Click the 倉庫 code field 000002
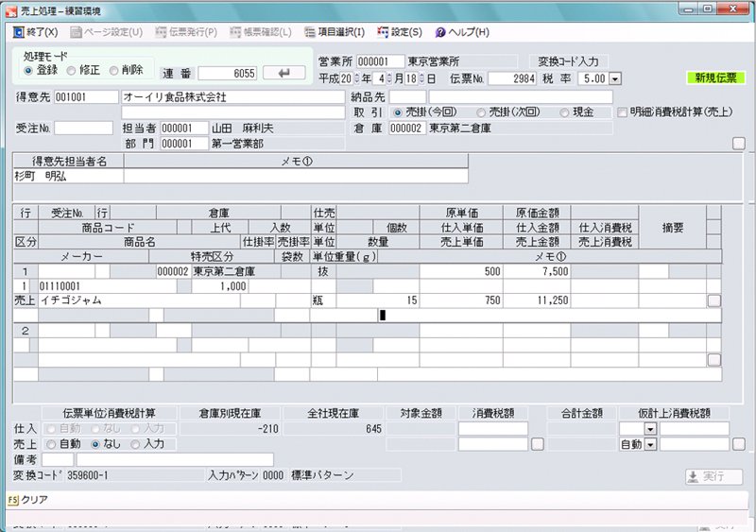This screenshot has height=532, width=756. click(x=407, y=129)
